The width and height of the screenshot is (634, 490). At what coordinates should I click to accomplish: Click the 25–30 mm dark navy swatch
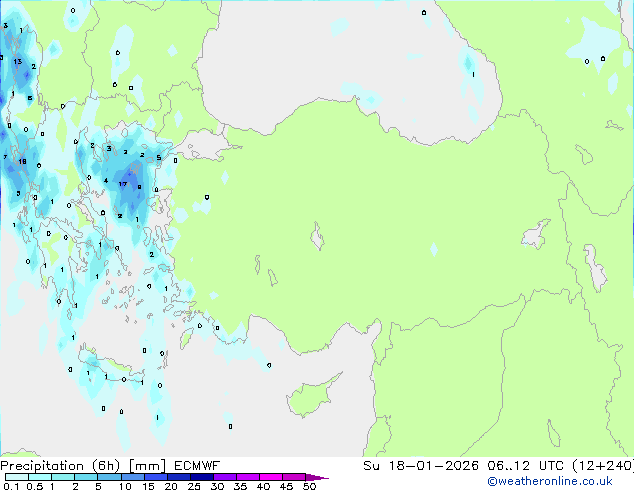(x=202, y=477)
